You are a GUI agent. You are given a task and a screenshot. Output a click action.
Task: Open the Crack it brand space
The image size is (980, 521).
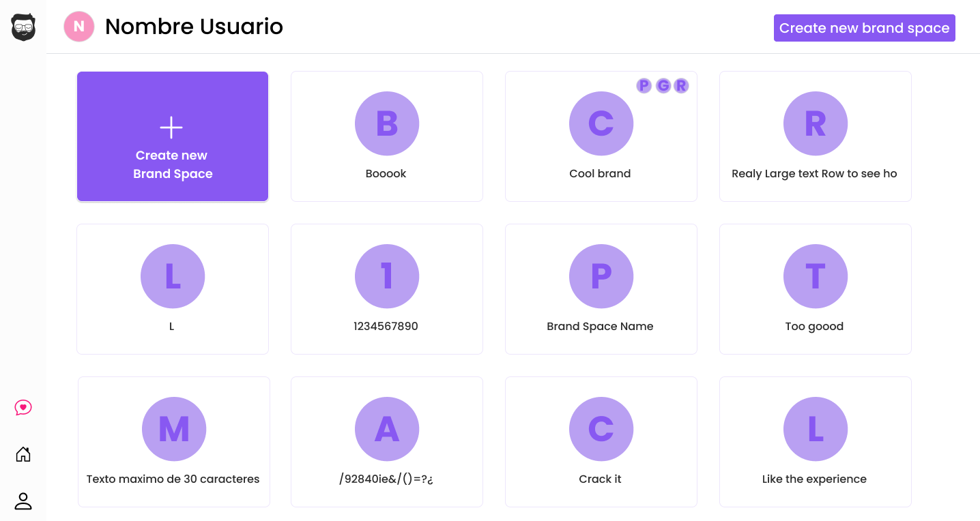(601, 442)
